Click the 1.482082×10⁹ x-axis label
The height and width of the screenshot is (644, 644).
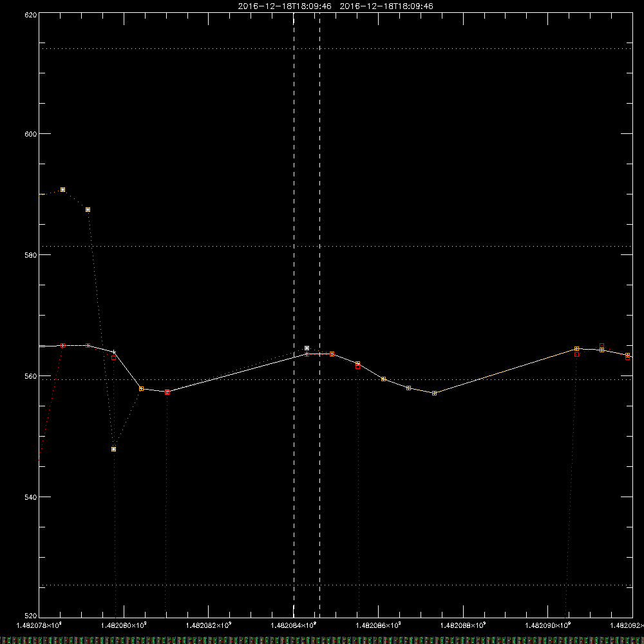point(209,625)
